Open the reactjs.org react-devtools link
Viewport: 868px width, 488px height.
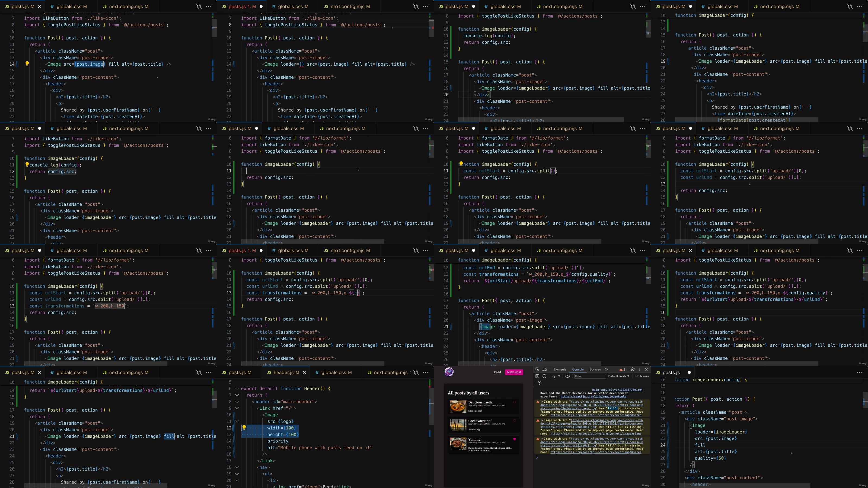point(593,396)
